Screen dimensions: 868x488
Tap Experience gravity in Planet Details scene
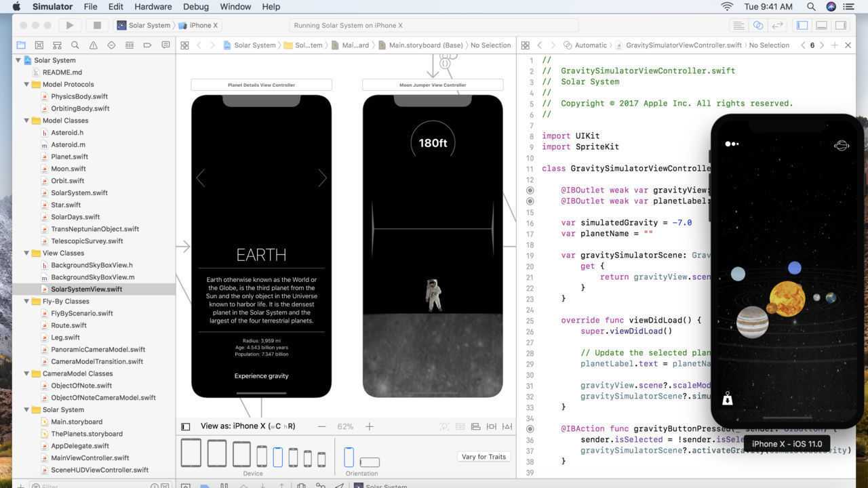point(261,376)
